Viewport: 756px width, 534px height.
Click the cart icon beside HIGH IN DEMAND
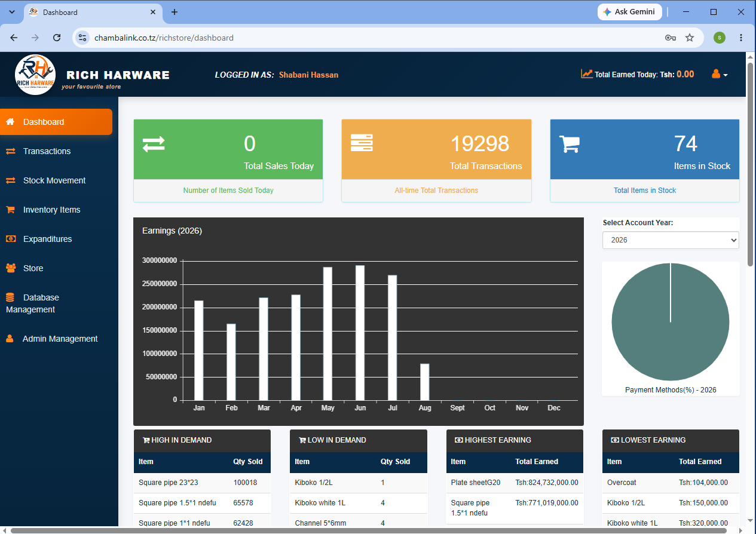(x=146, y=440)
